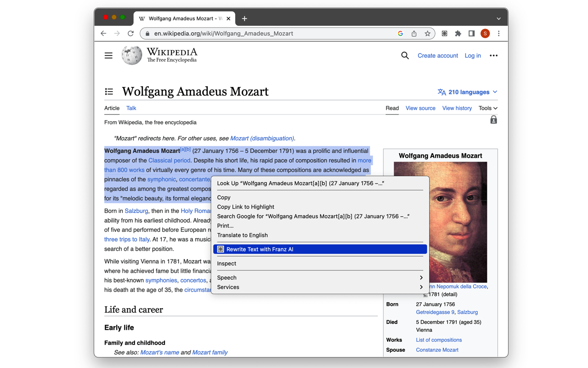Screen dimensions: 588x368
Task: Switch to the Talk tab
Action: [131, 108]
